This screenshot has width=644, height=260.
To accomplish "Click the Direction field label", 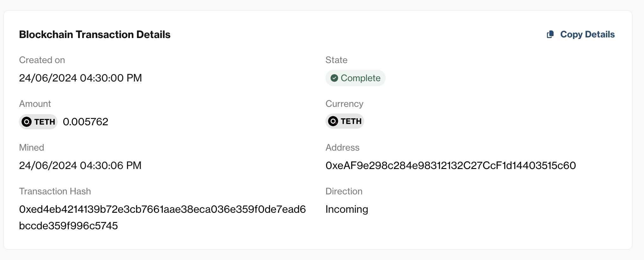I will pyautogui.click(x=344, y=191).
